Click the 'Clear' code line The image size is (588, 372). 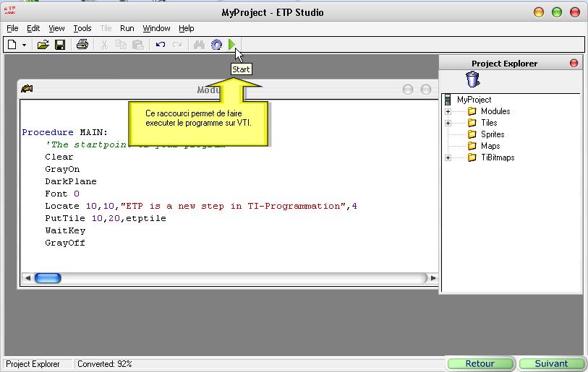pyautogui.click(x=59, y=157)
